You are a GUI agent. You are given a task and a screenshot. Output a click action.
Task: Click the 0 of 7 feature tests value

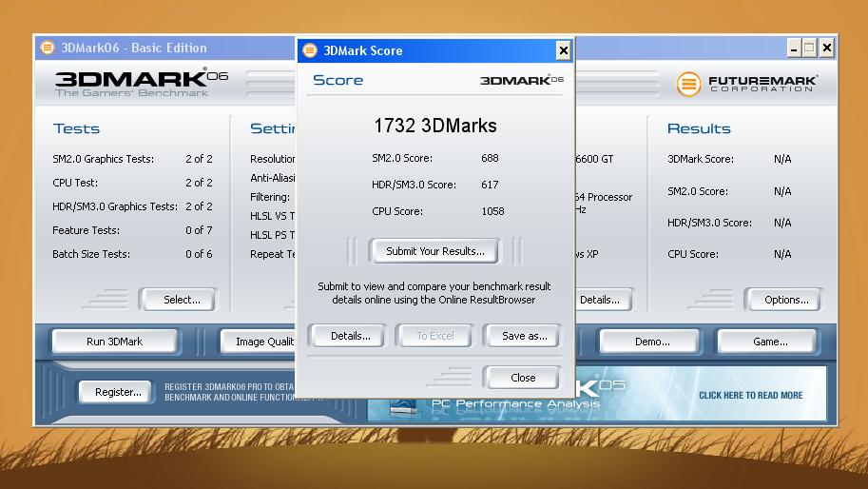[x=199, y=230]
